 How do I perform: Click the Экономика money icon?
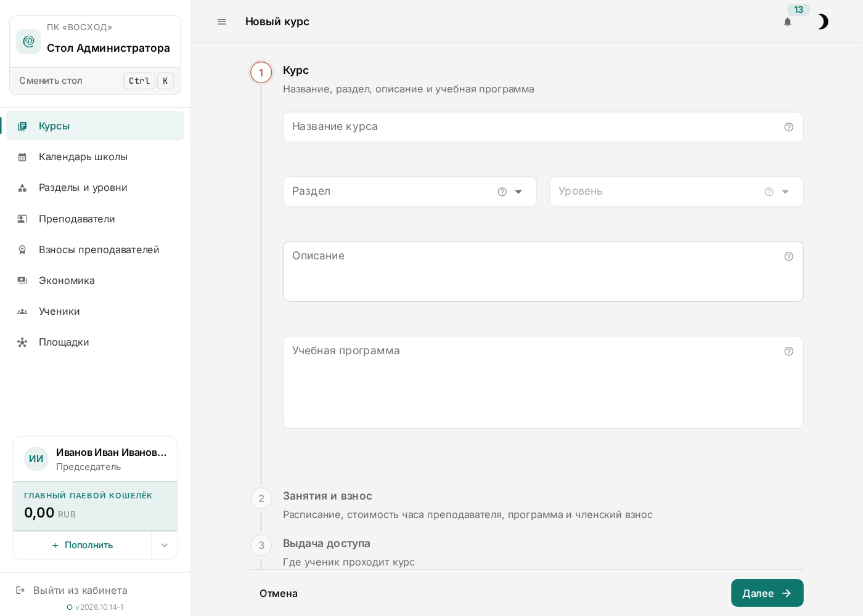coord(22,280)
